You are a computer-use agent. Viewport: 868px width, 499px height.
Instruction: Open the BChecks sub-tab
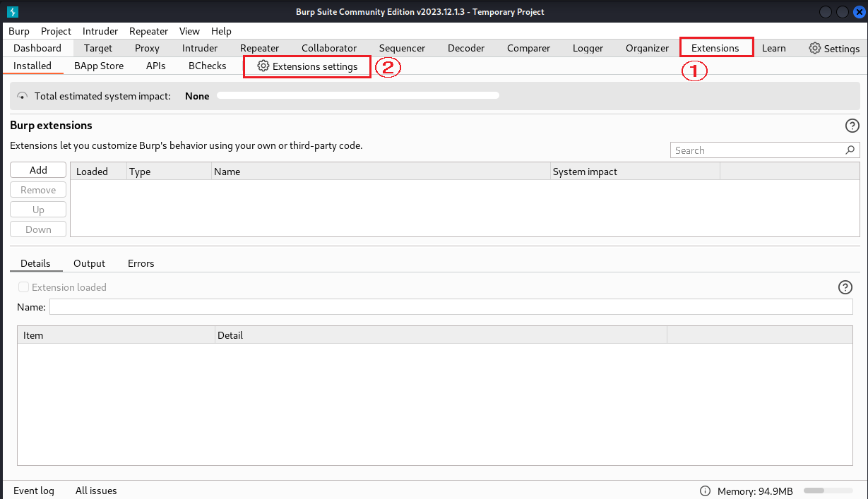coord(207,66)
